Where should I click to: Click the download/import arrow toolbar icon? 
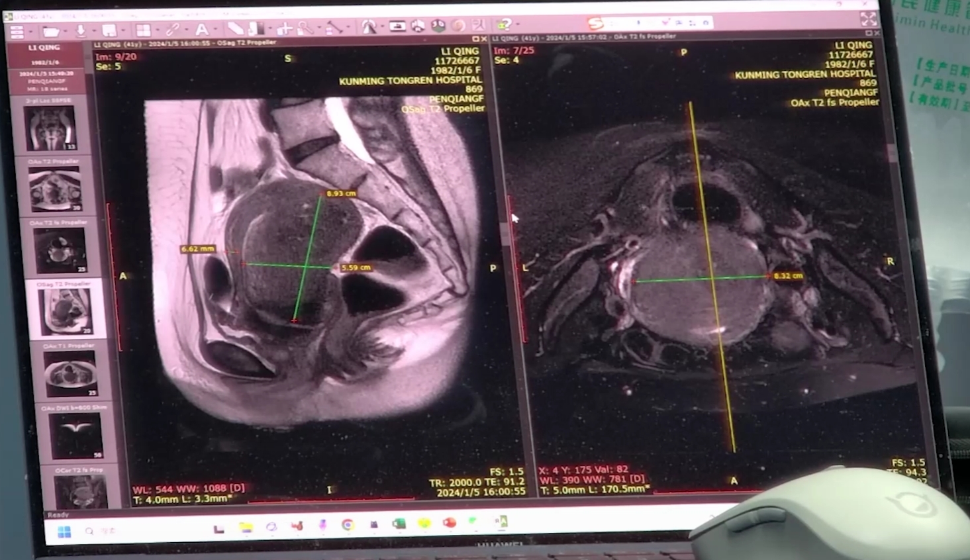81,30
